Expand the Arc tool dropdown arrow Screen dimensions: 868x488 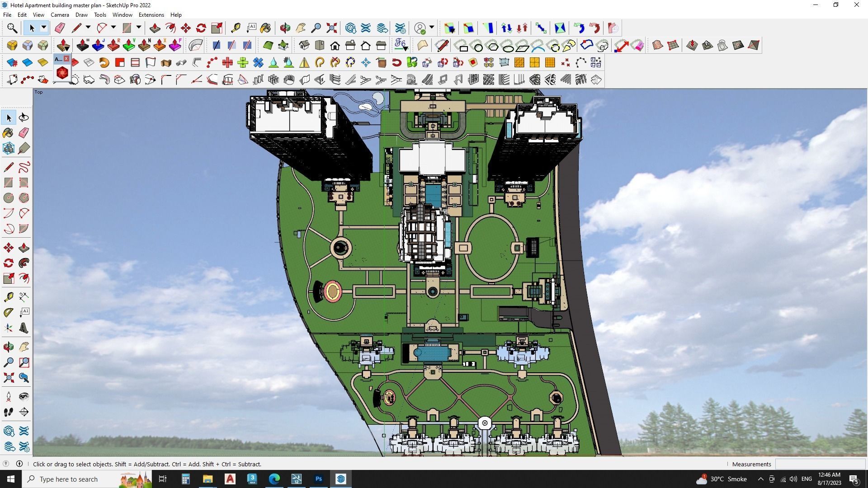[113, 28]
